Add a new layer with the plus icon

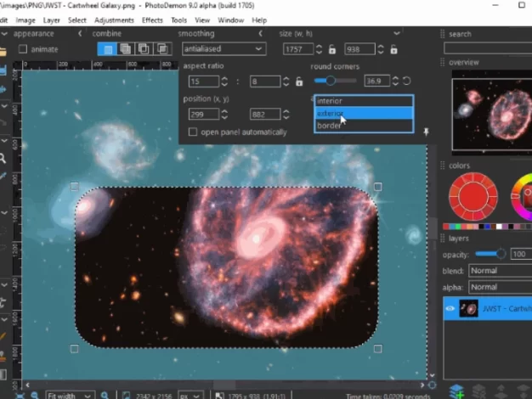pyautogui.click(x=456, y=391)
